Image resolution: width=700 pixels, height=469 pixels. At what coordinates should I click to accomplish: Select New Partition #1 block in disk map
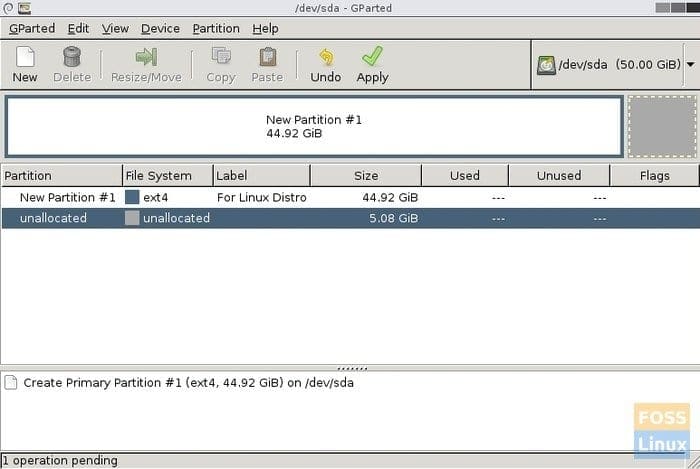click(x=314, y=126)
